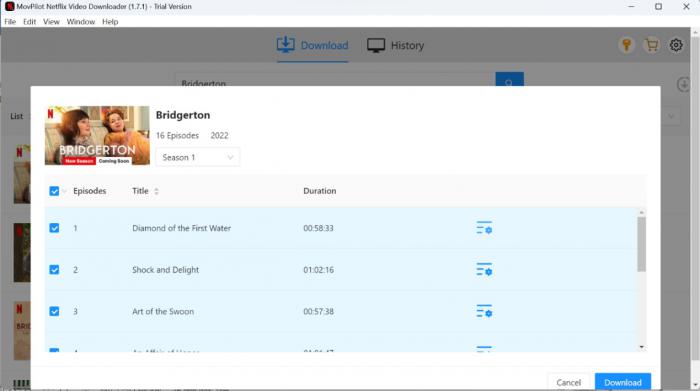Toggle the select-all episodes checkbox

[54, 191]
